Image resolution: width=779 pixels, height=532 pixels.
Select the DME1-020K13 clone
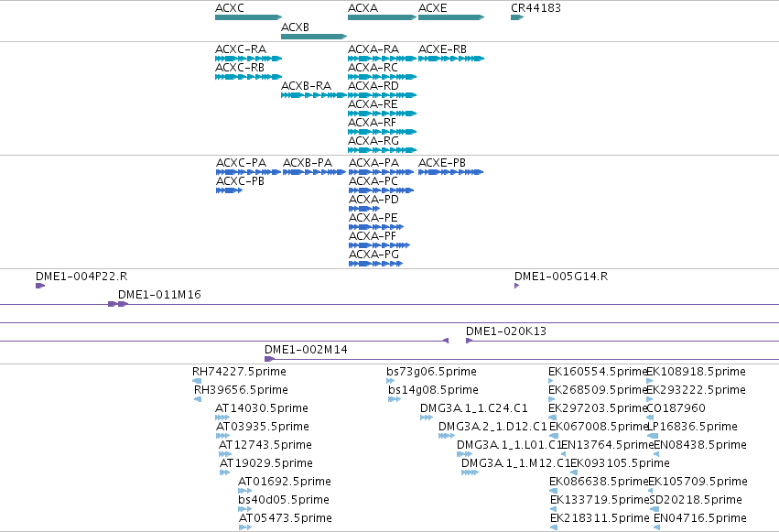coord(621,341)
